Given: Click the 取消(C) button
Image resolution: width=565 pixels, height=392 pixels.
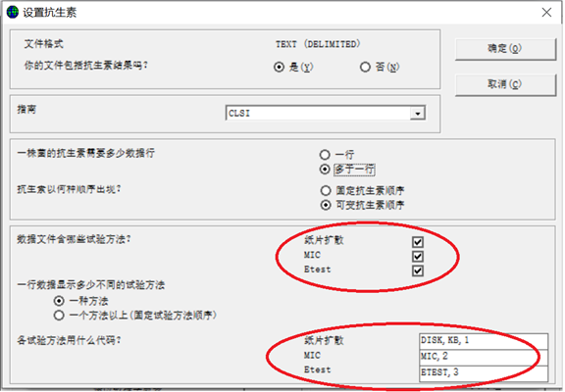Looking at the screenshot, I should pyautogui.click(x=505, y=84).
